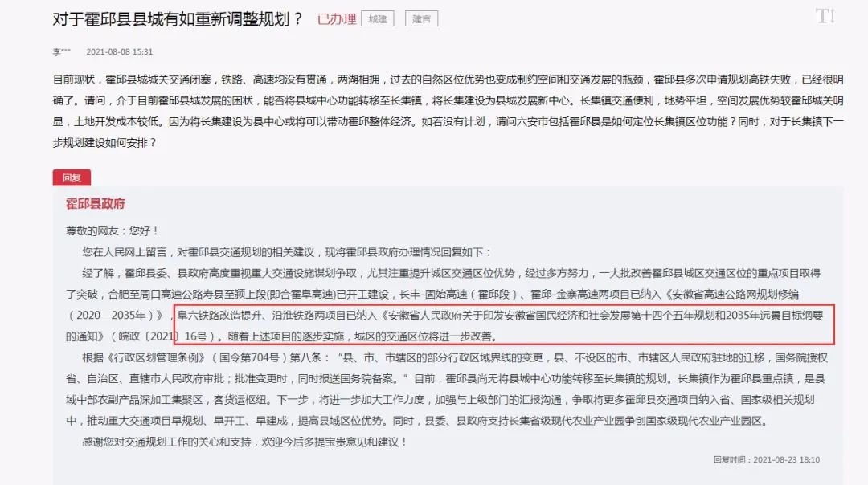Click inside the red highlighted railway passage
Viewport: 868px width, 485px height.
pos(504,325)
